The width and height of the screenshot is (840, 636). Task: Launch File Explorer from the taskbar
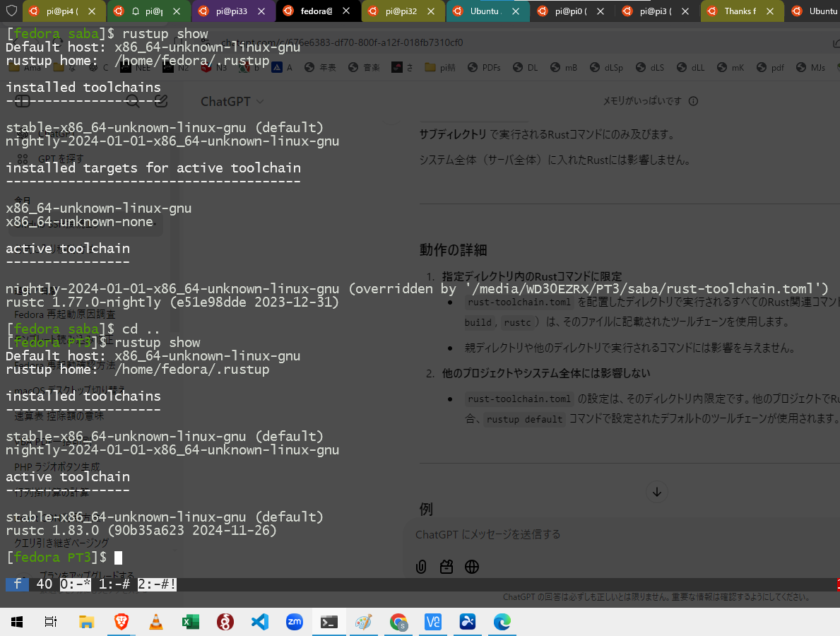[87, 622]
